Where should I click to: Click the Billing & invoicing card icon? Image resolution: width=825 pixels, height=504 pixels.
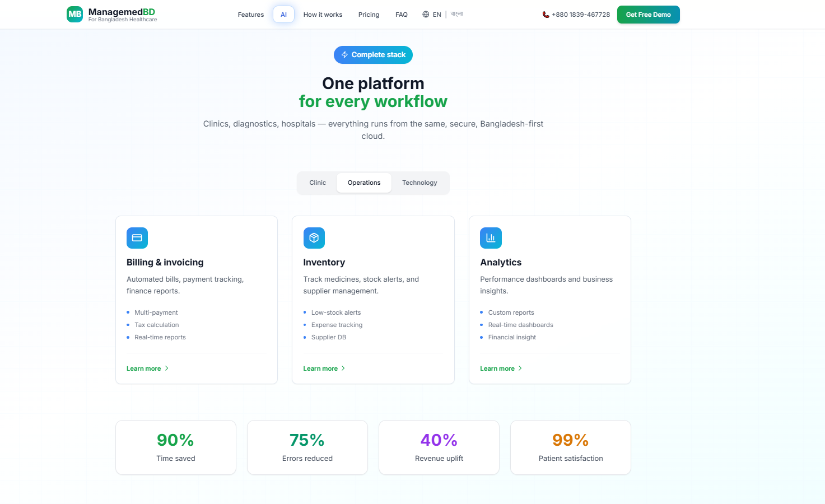(x=137, y=238)
